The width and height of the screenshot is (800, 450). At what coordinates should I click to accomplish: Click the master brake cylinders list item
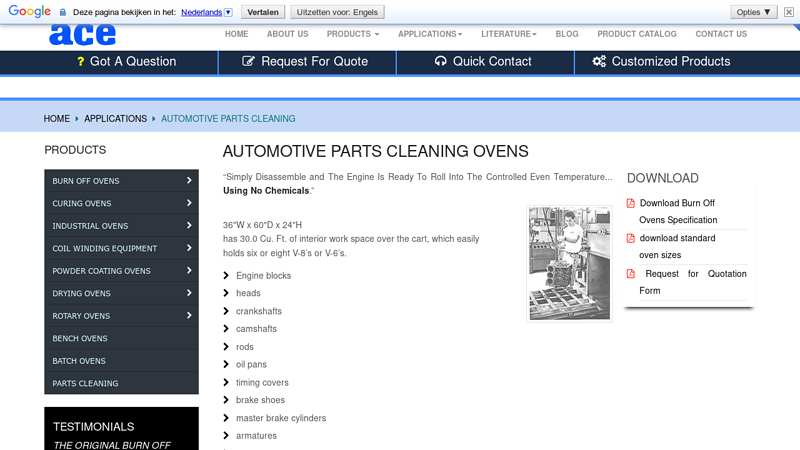[x=281, y=418]
